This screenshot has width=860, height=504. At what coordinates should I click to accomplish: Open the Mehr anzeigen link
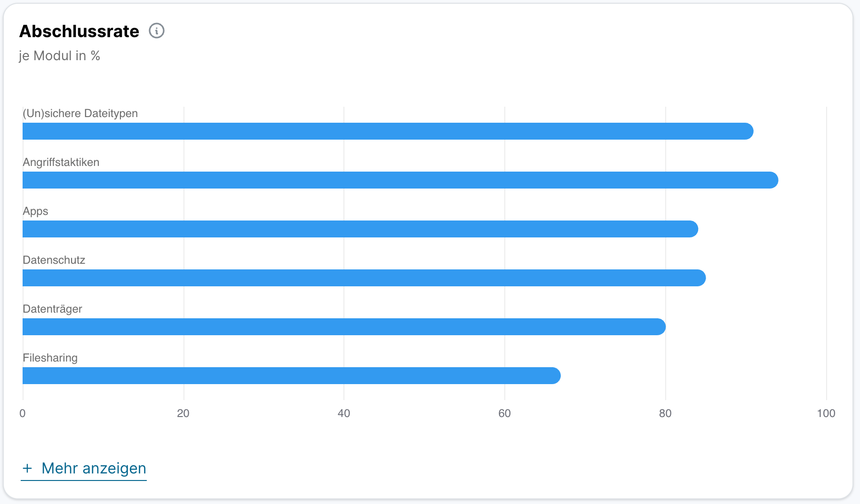pyautogui.click(x=94, y=468)
